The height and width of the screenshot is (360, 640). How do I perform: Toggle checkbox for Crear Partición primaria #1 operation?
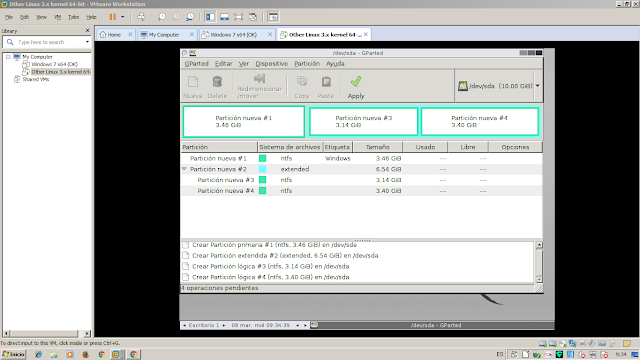click(x=186, y=245)
